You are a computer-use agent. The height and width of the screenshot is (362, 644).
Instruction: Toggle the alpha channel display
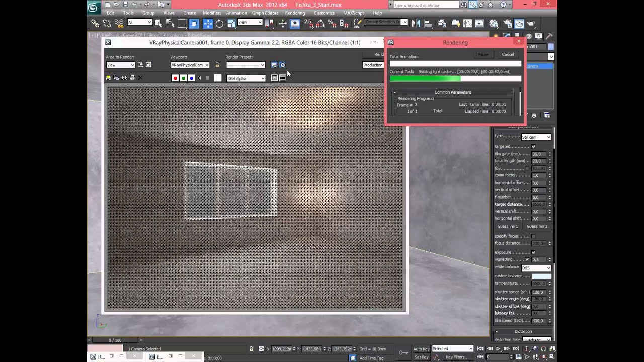pyautogui.click(x=199, y=78)
